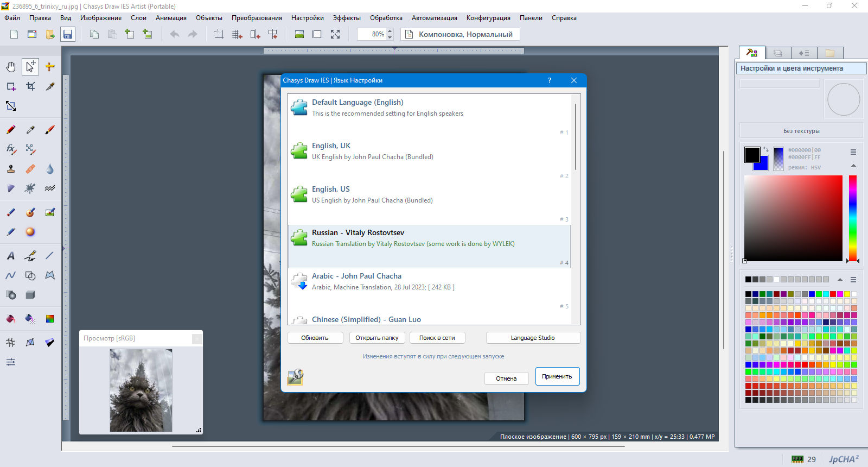Select the fx effects brush tool
Viewport: 868px width, 467px height.
pyautogui.click(x=11, y=149)
